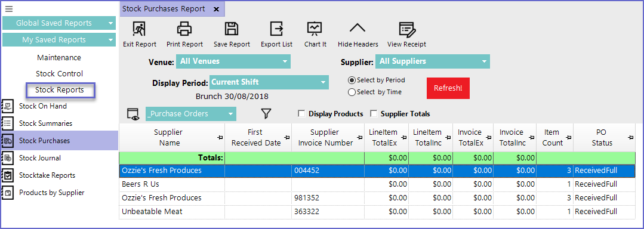644x229 pixels.
Task: Close the Stock Purchases Report tab
Action: point(217,9)
